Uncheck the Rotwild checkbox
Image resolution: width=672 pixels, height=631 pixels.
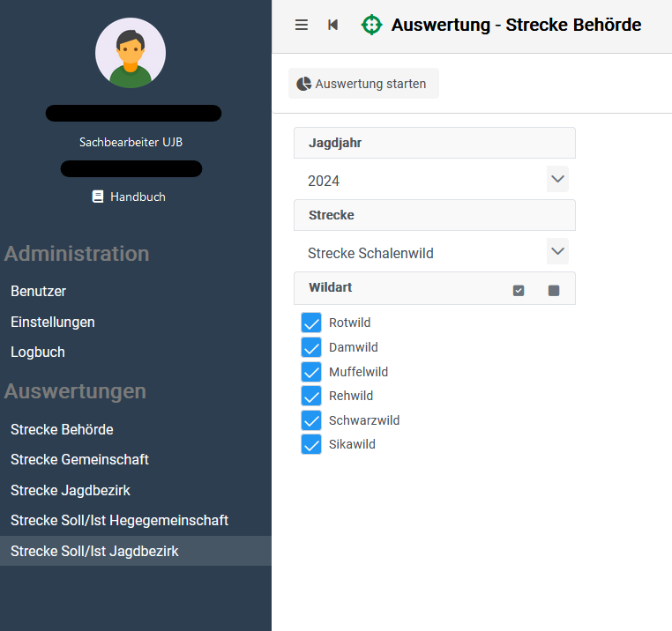pyautogui.click(x=311, y=323)
